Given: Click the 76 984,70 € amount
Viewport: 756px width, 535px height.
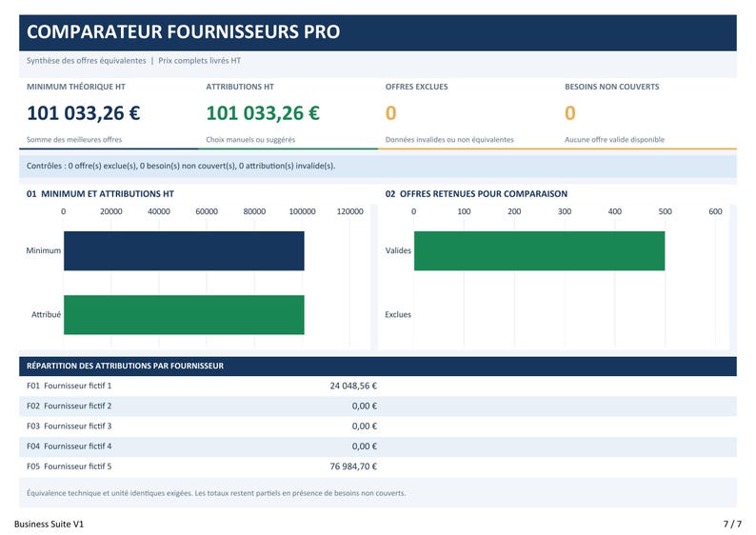Looking at the screenshot, I should (353, 466).
